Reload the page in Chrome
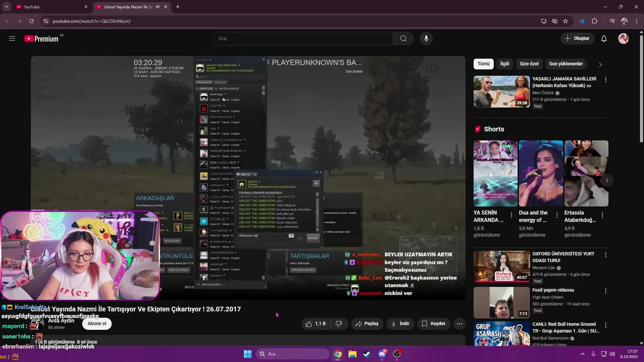644x362 pixels. pos(31,21)
